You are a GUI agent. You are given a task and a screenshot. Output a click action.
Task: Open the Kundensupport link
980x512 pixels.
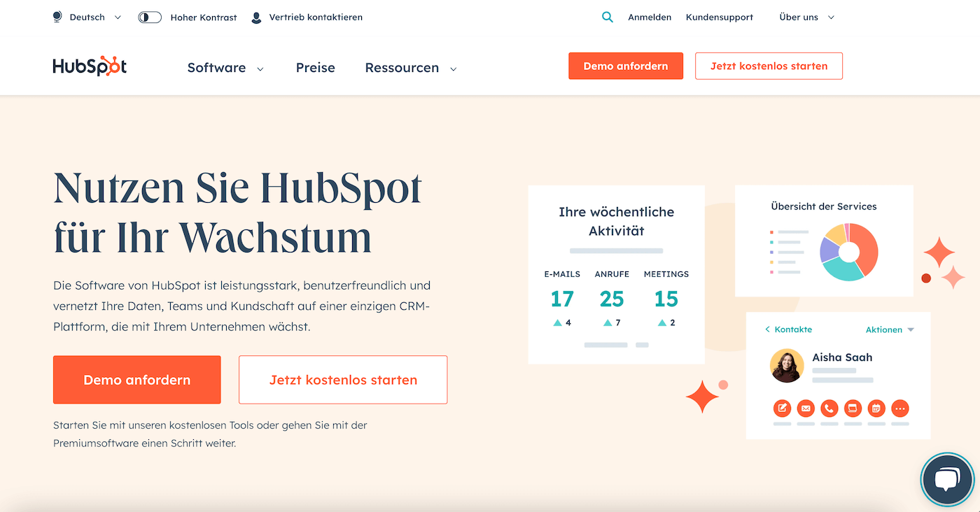(720, 17)
